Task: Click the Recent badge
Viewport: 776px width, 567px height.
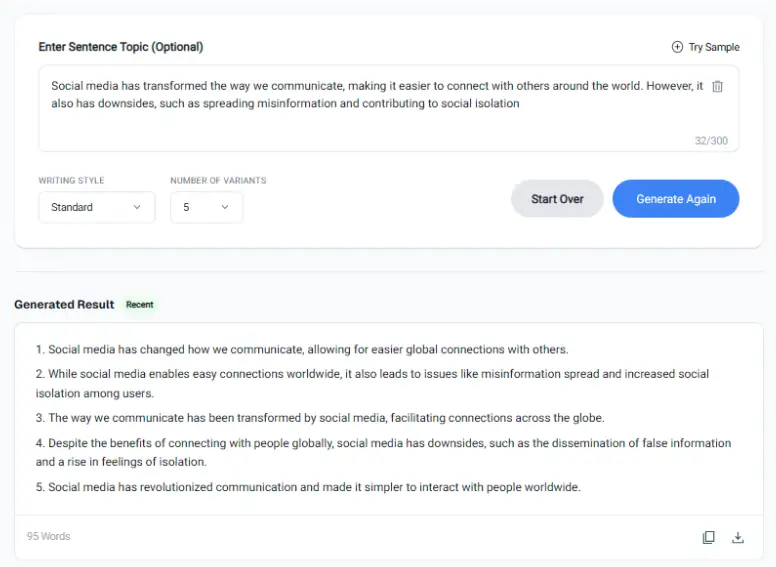Action: [140, 305]
